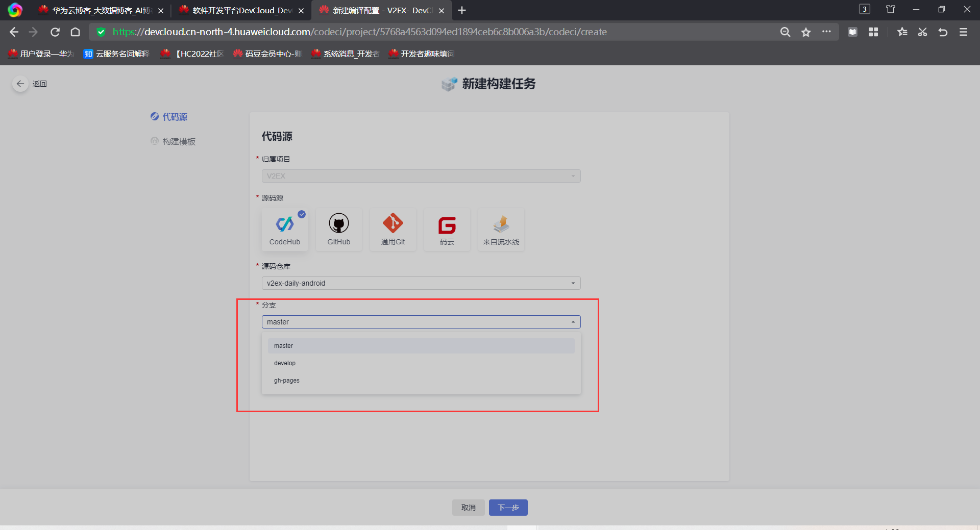Click the screenshot scissors icon
The width and height of the screenshot is (980, 530).
click(922, 32)
